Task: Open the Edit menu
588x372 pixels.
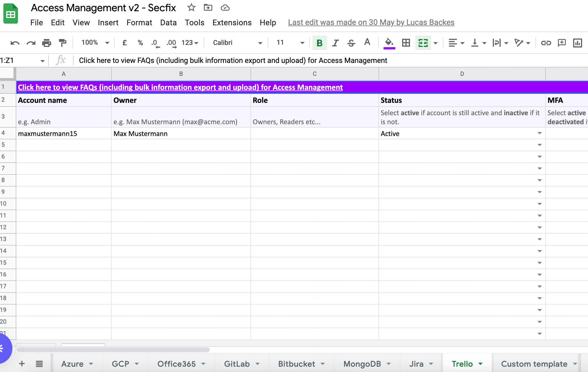Action: [x=58, y=22]
